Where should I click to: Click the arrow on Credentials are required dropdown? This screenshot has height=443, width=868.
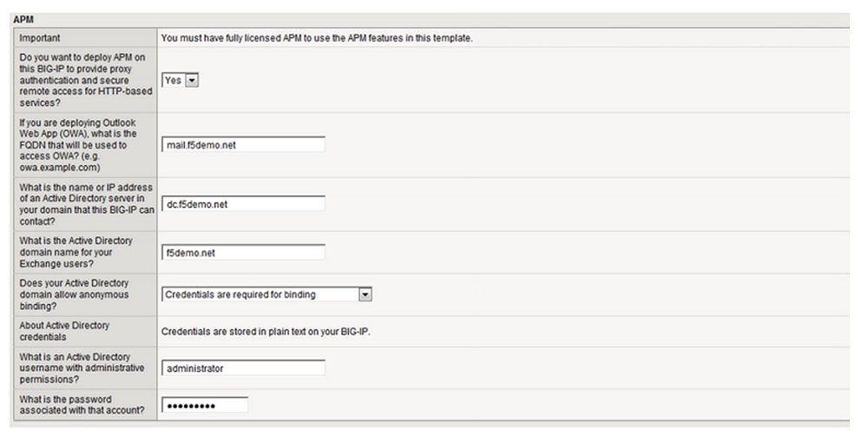365,294
